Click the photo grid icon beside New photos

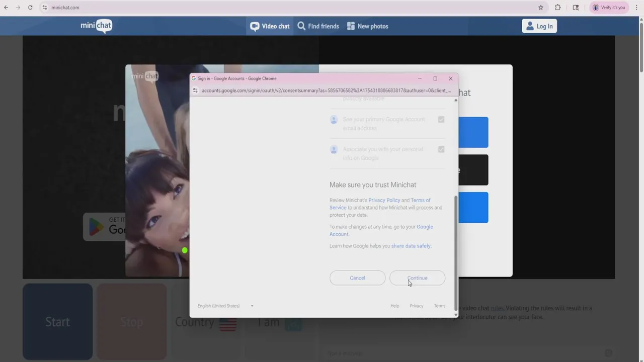[x=351, y=26]
